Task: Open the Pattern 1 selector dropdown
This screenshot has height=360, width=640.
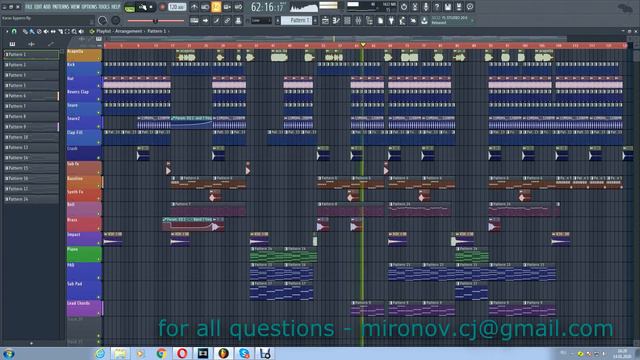Action: pos(297,20)
